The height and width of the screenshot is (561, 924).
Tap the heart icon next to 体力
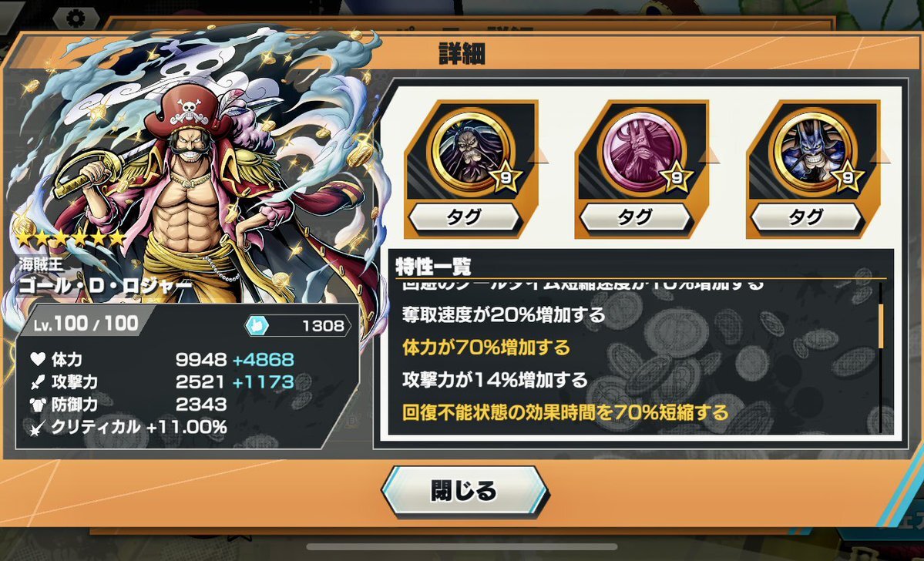pos(39,359)
